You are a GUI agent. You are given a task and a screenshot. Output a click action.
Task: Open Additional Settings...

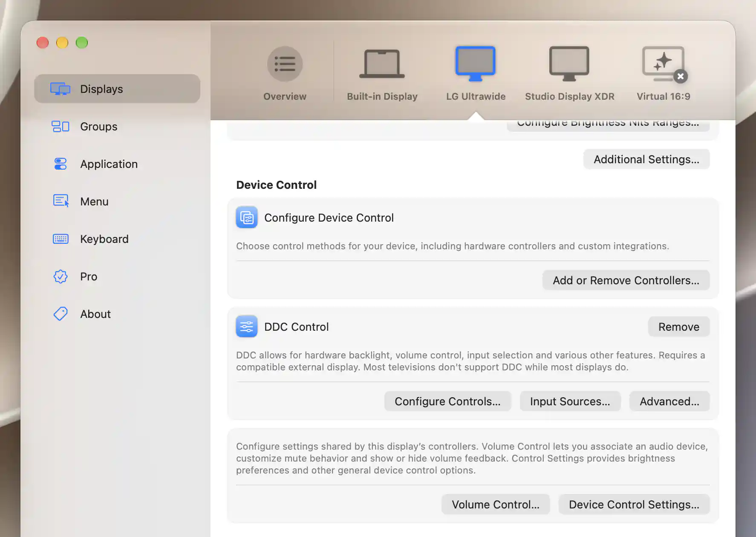tap(646, 159)
